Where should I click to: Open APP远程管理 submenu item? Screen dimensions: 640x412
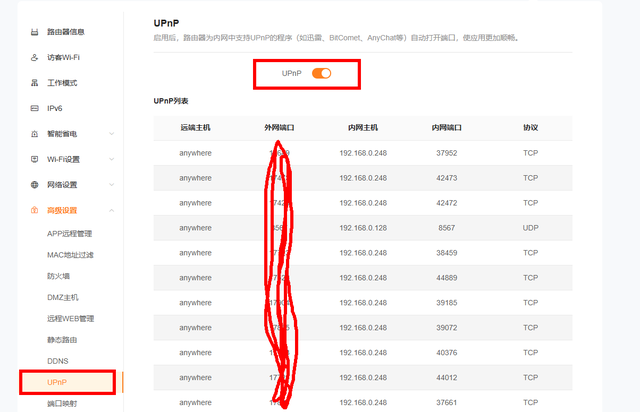[x=69, y=234]
